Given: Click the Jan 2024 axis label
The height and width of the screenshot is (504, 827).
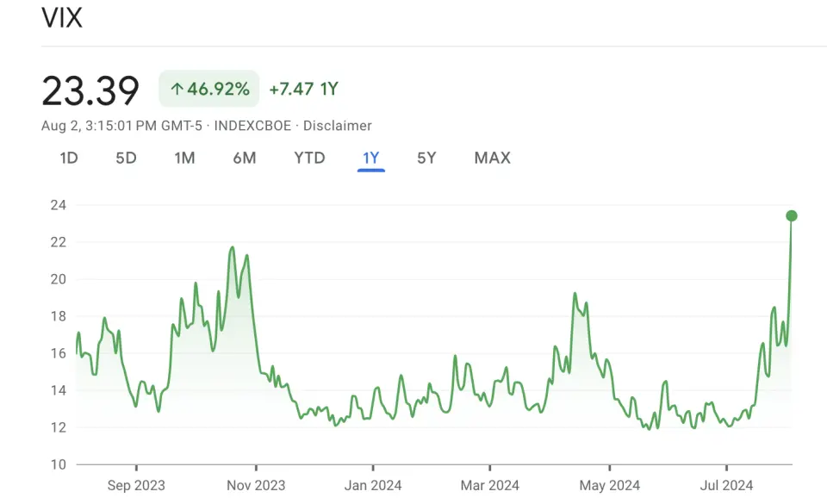Looking at the screenshot, I should click(373, 485).
